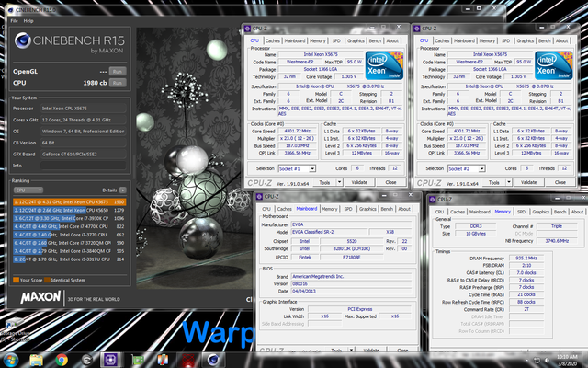Image resolution: width=588 pixels, height=368 pixels.
Task: Click the Your Score orange legend swatch
Action: coord(16,280)
